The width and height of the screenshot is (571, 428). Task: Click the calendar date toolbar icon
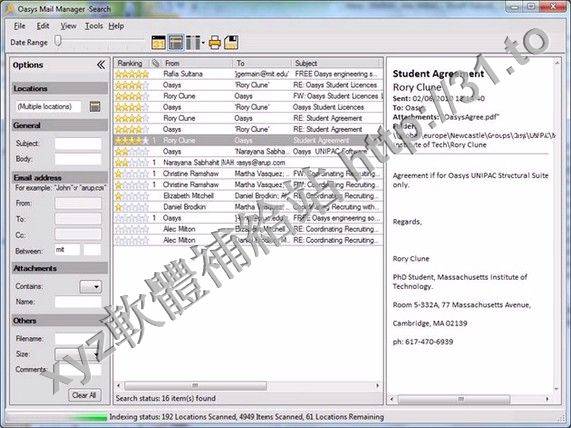pyautogui.click(x=158, y=43)
